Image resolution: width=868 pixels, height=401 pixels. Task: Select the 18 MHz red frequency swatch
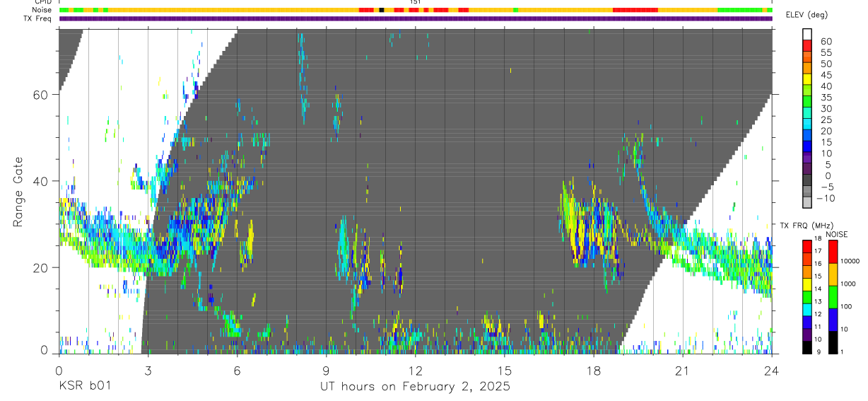tap(807, 246)
